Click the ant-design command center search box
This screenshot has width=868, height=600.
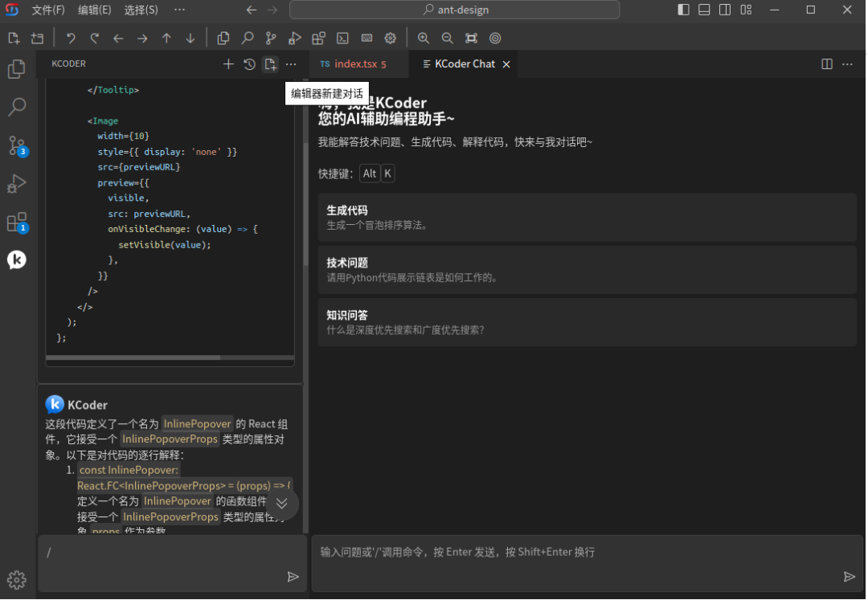click(454, 10)
